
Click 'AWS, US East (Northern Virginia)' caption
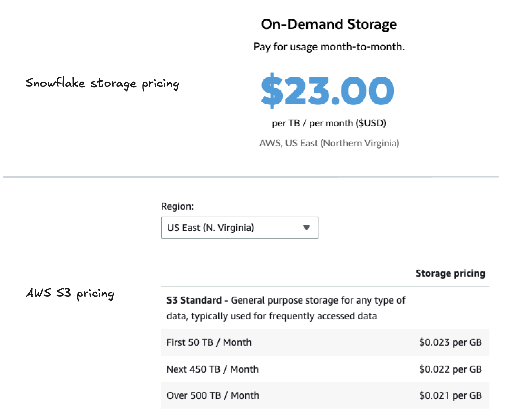(329, 143)
